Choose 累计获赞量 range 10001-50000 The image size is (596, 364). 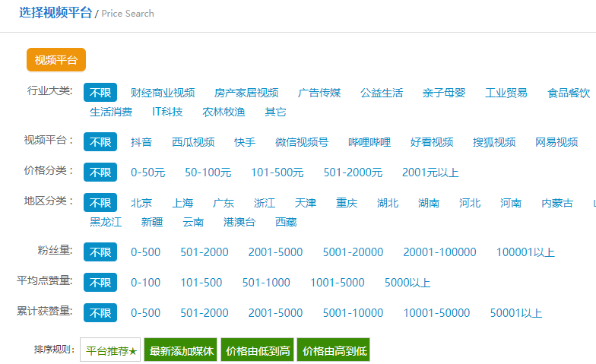(x=436, y=313)
